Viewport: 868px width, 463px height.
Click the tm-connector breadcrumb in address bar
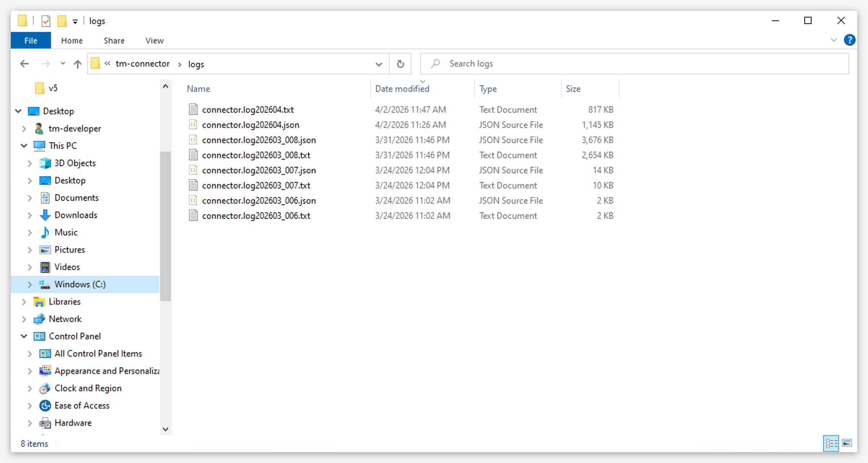(142, 64)
